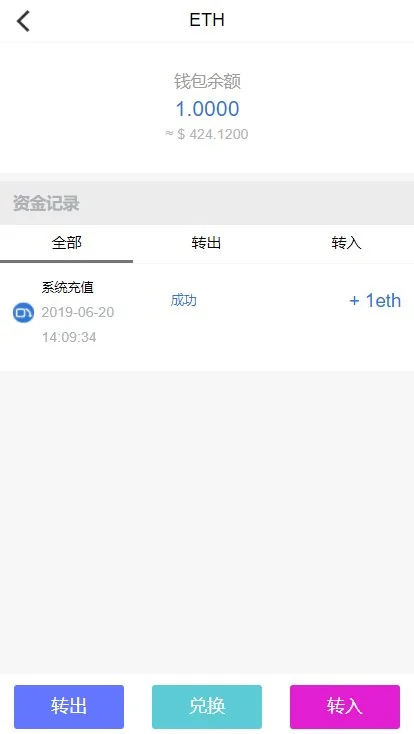
Task: Select the 全部 tab
Action: tap(67, 243)
